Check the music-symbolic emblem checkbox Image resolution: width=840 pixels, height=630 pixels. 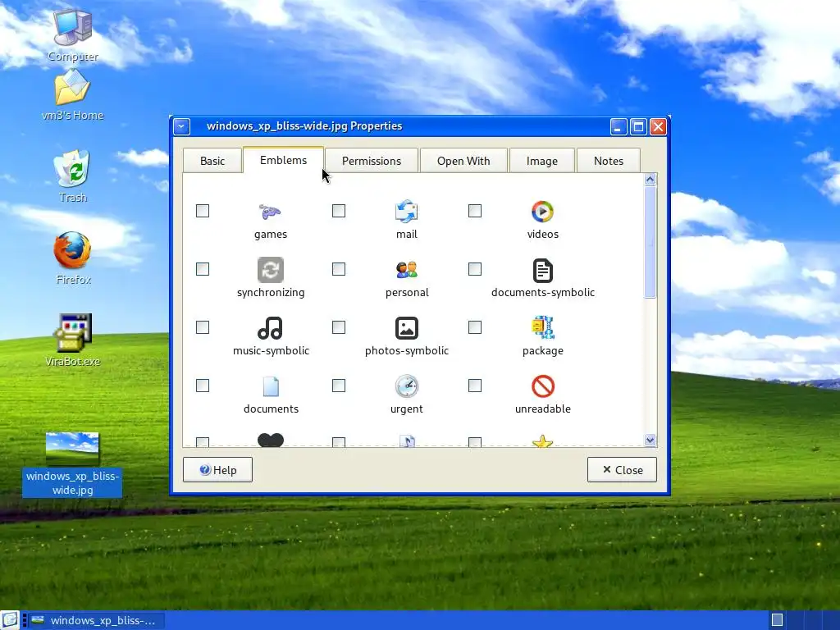point(203,327)
